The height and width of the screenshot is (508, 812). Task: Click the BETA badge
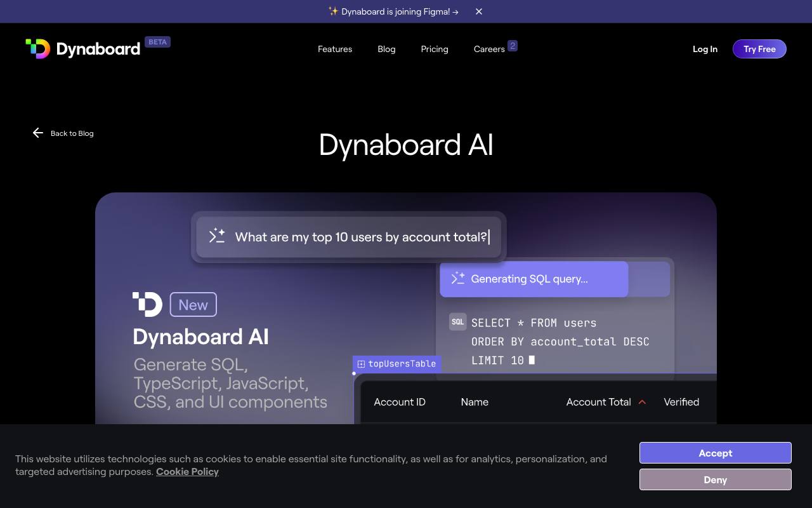[157, 42]
